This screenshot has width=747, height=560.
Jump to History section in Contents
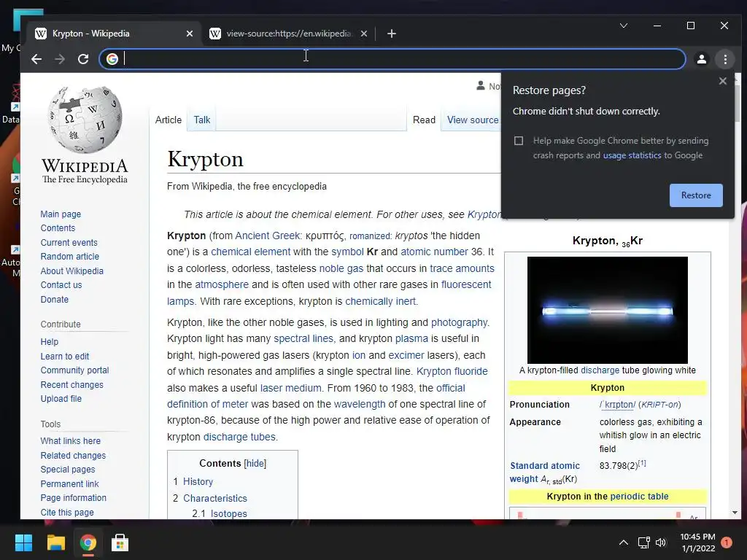click(198, 481)
